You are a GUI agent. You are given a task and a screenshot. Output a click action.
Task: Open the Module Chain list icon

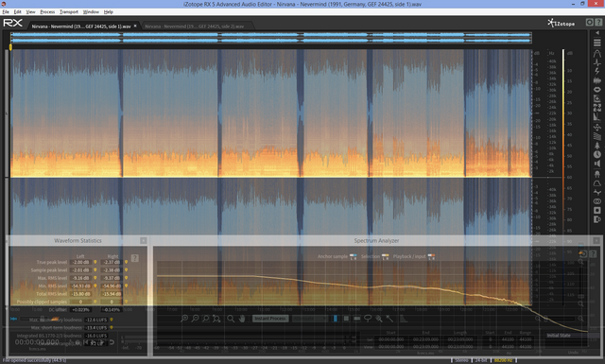click(x=597, y=43)
